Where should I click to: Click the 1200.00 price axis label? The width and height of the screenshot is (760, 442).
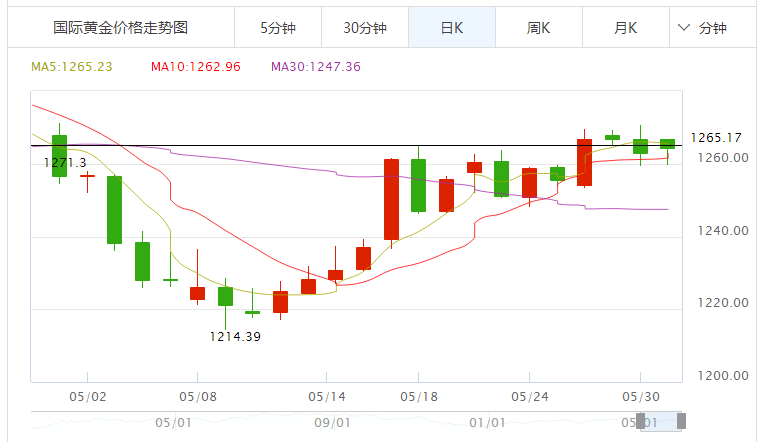(723, 376)
